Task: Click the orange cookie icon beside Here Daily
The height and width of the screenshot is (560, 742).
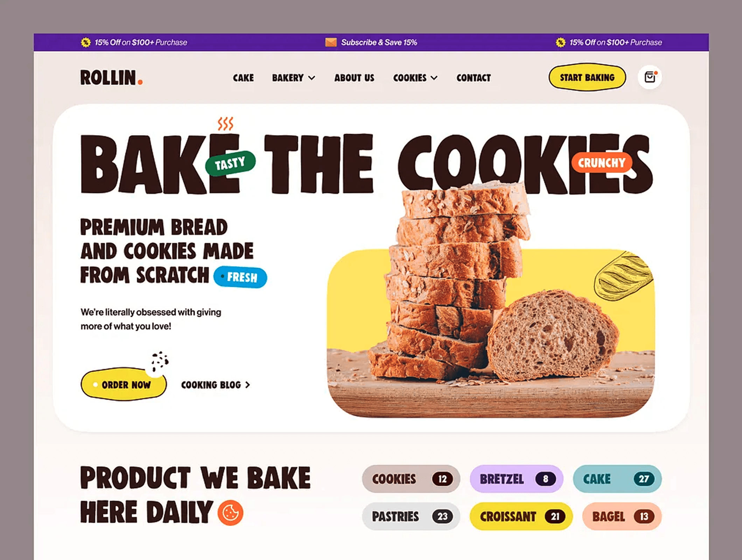Action: coord(230,513)
